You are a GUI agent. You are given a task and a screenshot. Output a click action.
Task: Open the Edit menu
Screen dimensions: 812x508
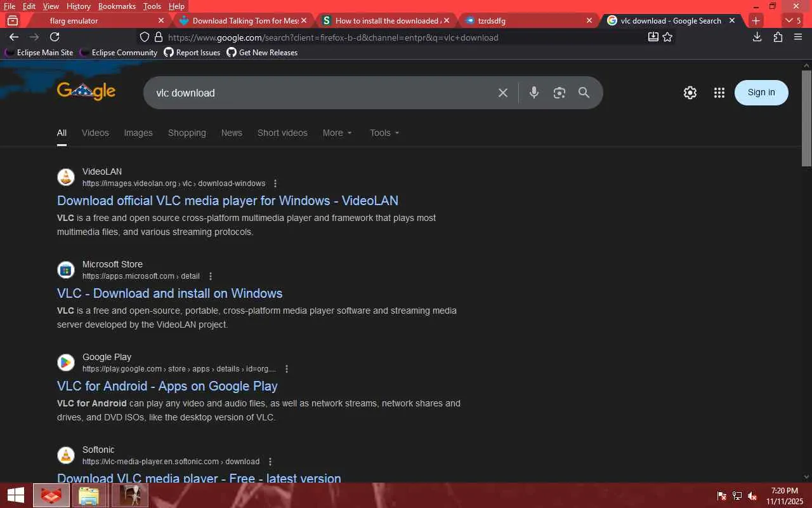(x=29, y=6)
